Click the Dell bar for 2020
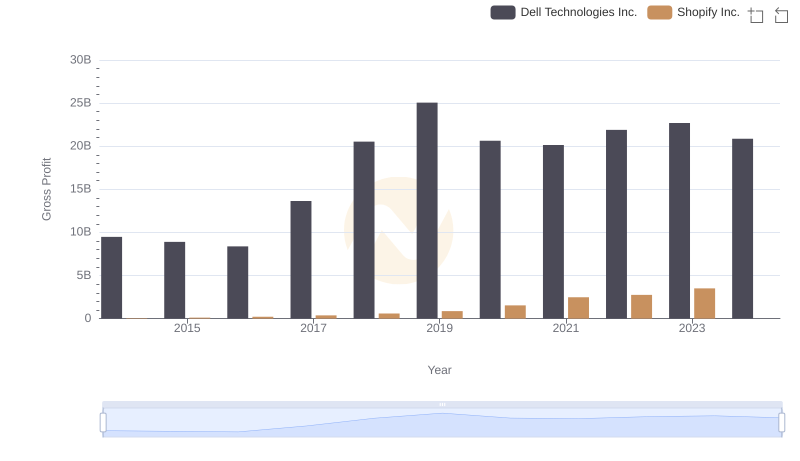The width and height of the screenshot is (800, 461). [490, 229]
